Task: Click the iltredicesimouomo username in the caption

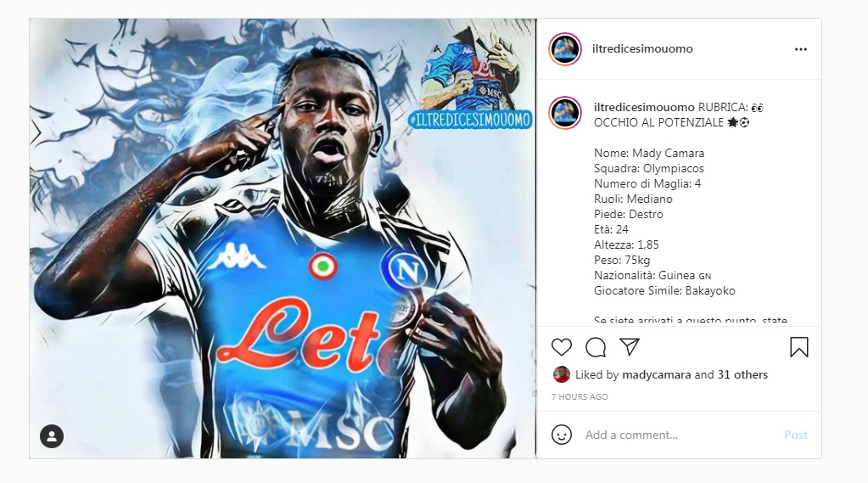Action: (x=644, y=107)
